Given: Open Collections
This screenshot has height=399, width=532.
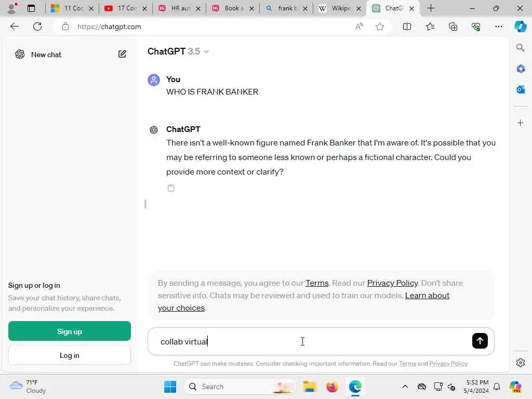Looking at the screenshot, I should coord(453,26).
